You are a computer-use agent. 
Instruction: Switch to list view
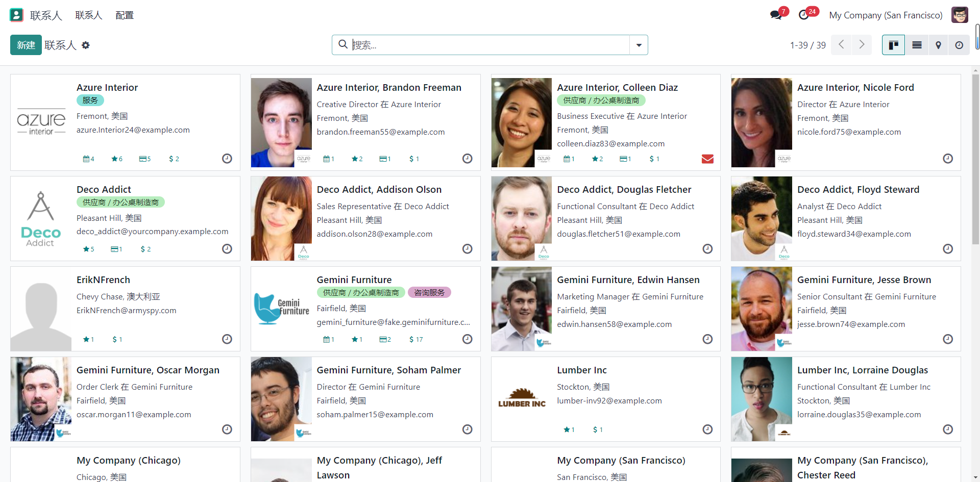917,45
